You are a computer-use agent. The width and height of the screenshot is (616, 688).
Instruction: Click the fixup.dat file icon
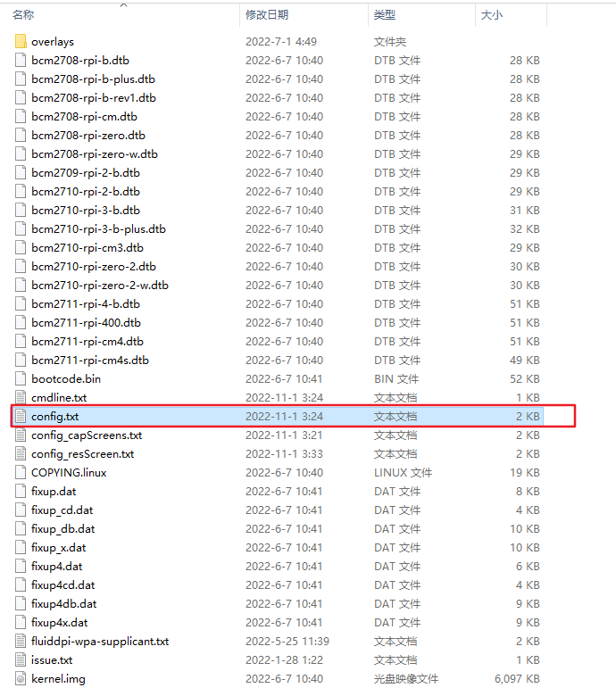[x=21, y=492]
